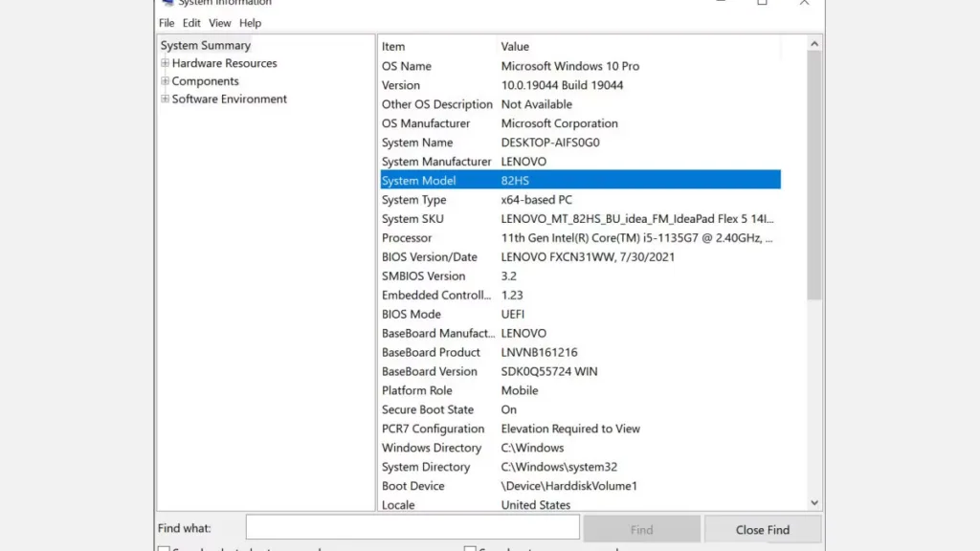
Task: Click inside the Find what text field
Action: tap(412, 527)
